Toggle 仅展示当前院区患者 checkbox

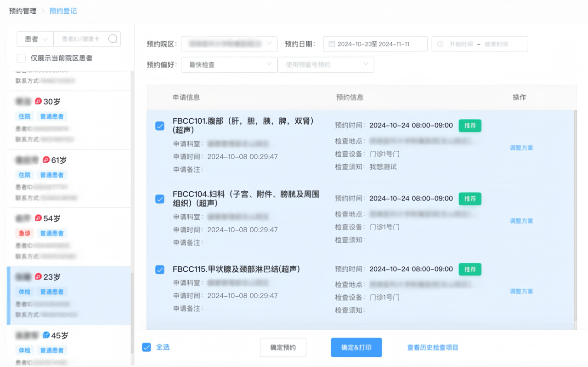tap(21, 58)
